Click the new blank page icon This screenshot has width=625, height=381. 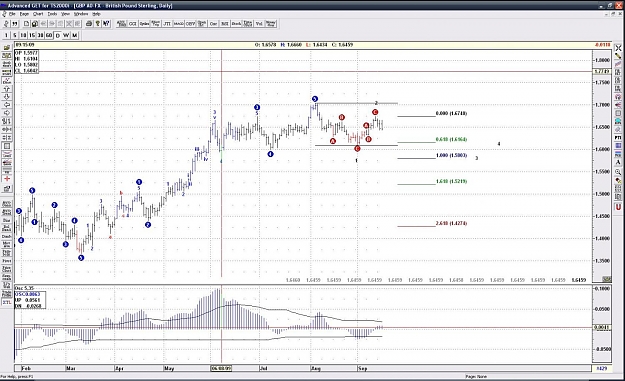coord(26,24)
